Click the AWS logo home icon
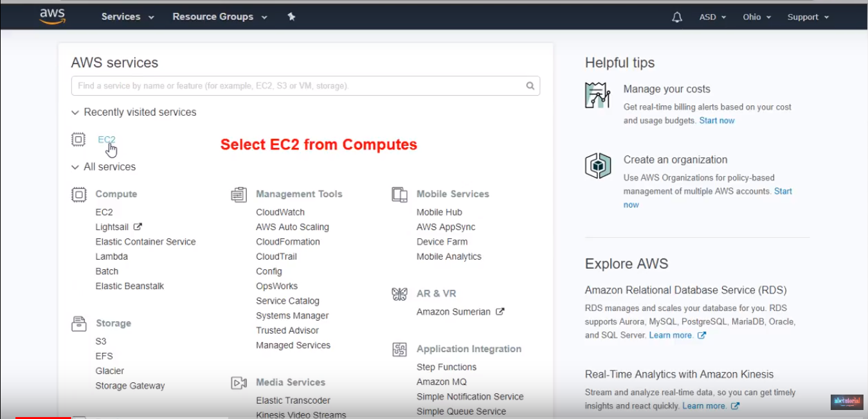This screenshot has height=419, width=868. (51, 16)
